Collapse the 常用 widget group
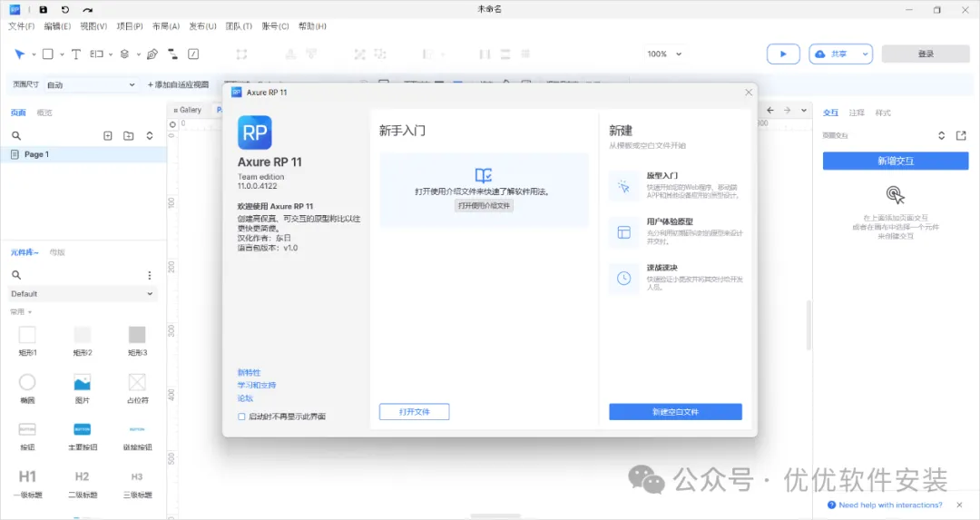The height and width of the screenshot is (520, 980). click(21, 312)
